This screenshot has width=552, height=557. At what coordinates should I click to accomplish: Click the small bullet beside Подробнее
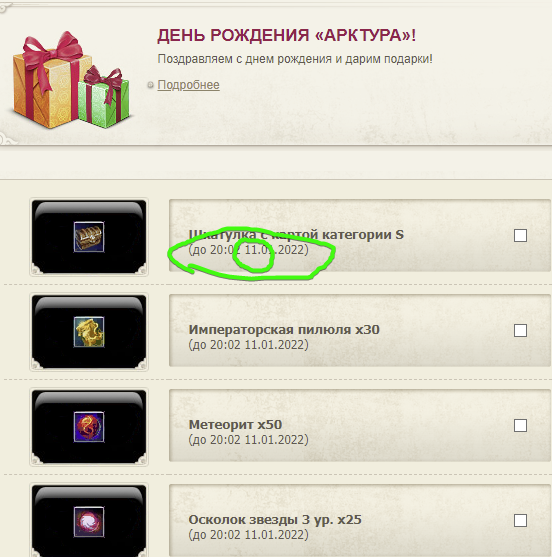(x=151, y=85)
